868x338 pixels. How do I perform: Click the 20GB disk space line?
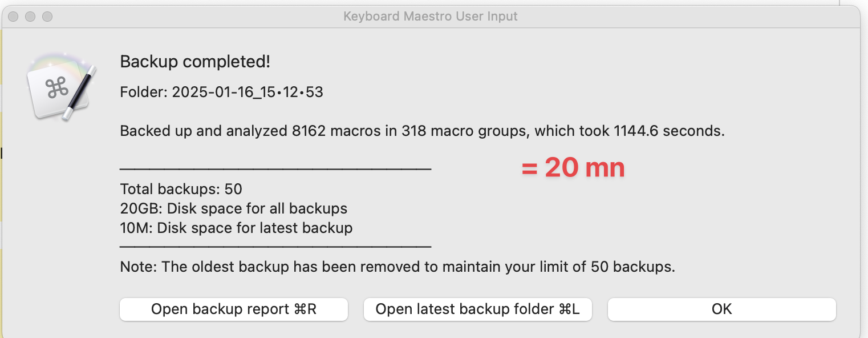point(233,208)
